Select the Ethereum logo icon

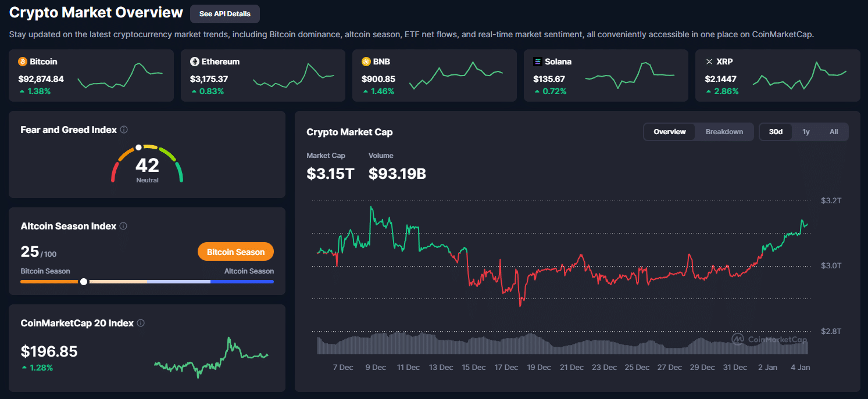point(194,61)
